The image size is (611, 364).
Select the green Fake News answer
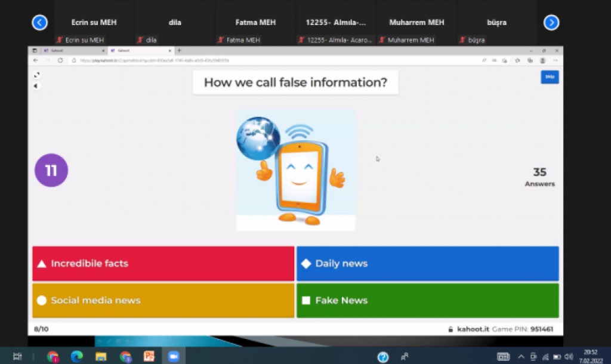(x=427, y=301)
